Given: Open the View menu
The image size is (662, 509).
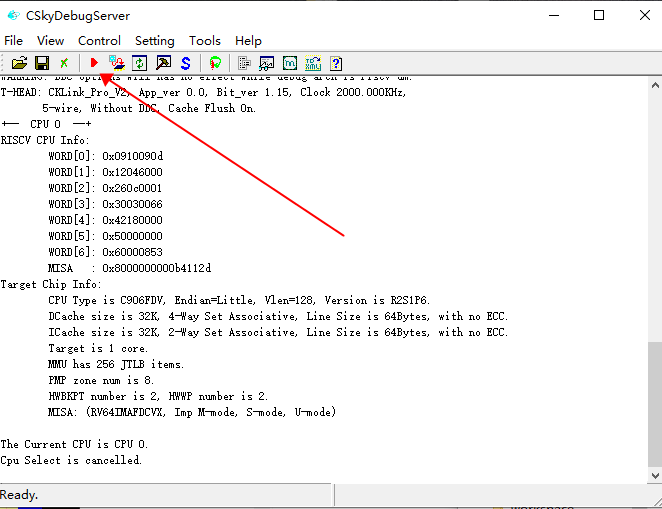Looking at the screenshot, I should pyautogui.click(x=50, y=41).
